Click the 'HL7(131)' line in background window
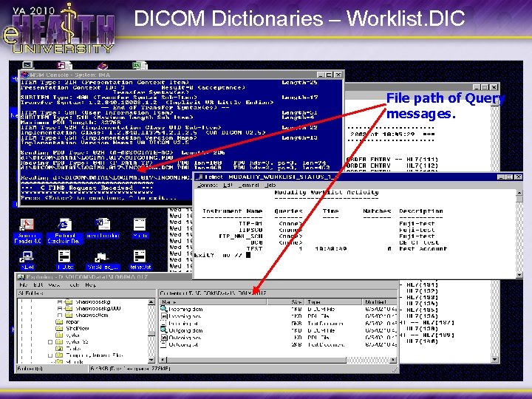 [422, 285]
